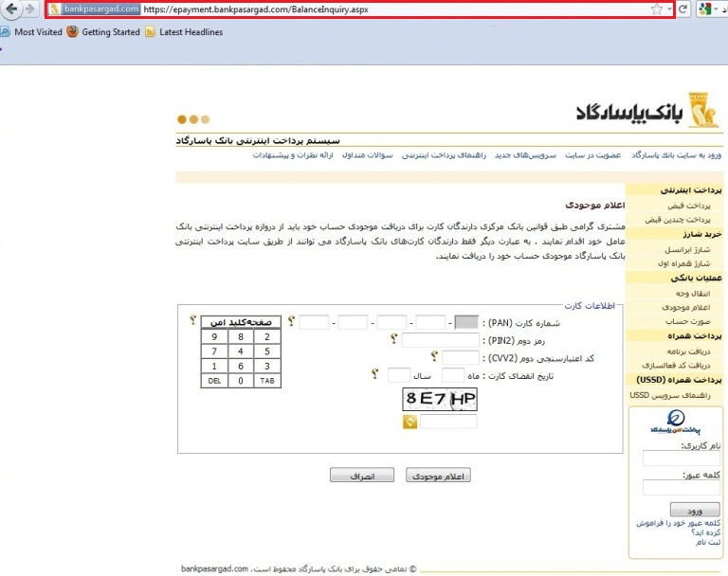Click the secure payment Pasargad logo
728x576 pixels.
[x=676, y=422]
